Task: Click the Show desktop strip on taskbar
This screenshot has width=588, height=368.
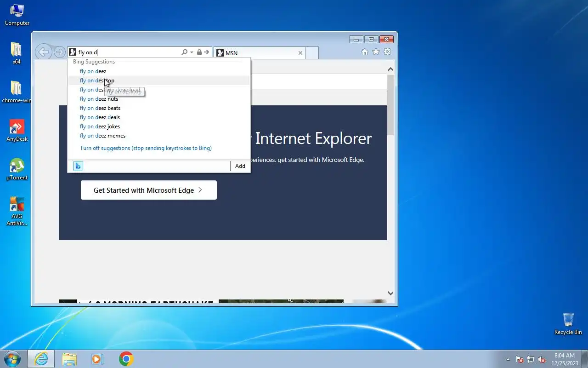Action: click(584, 359)
